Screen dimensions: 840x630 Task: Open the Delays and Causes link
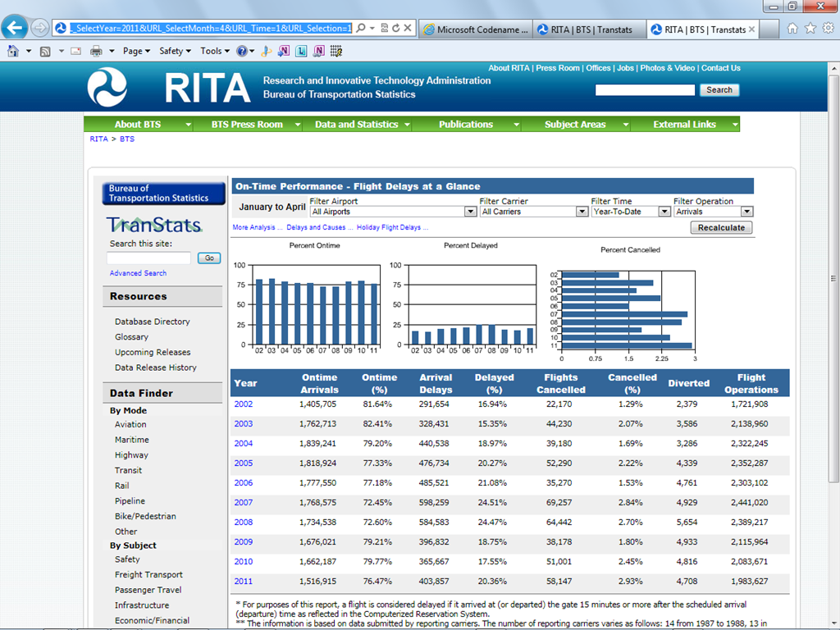[317, 227]
